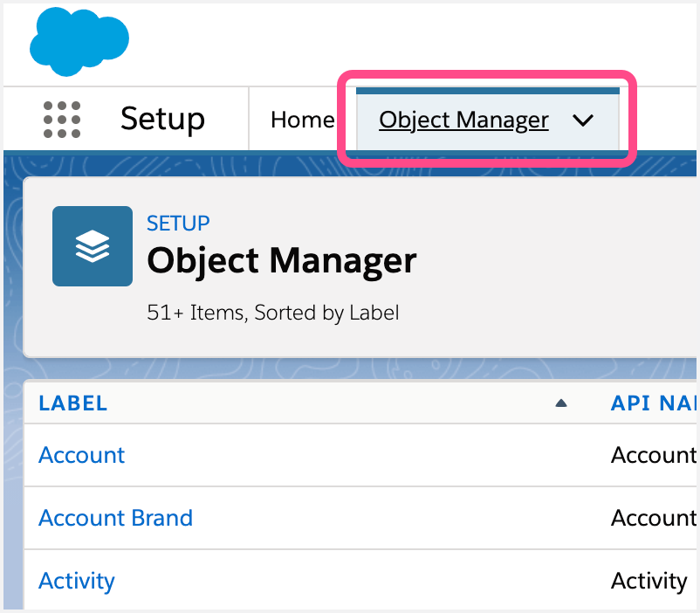Click the Object Manager page heading
Image resolution: width=700 pixels, height=613 pixels.
tap(281, 260)
